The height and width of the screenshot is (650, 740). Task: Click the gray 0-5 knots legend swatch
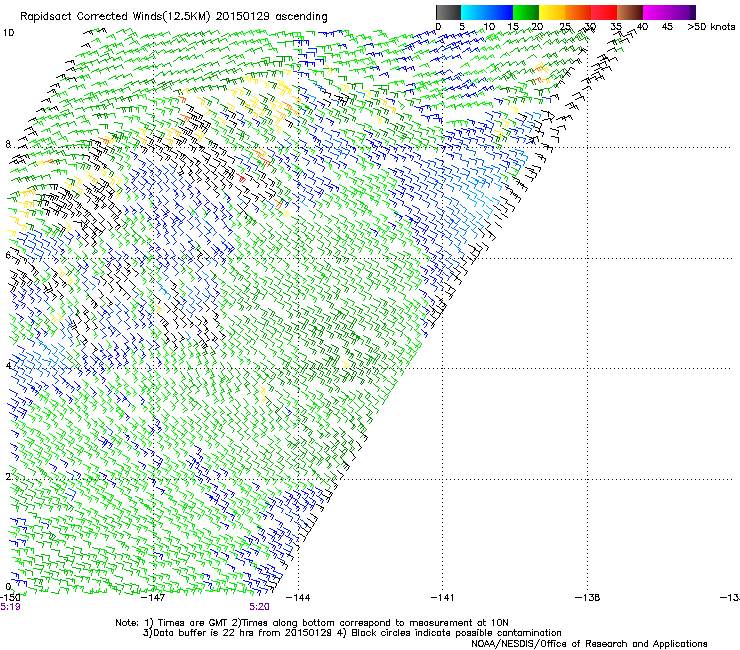448,12
